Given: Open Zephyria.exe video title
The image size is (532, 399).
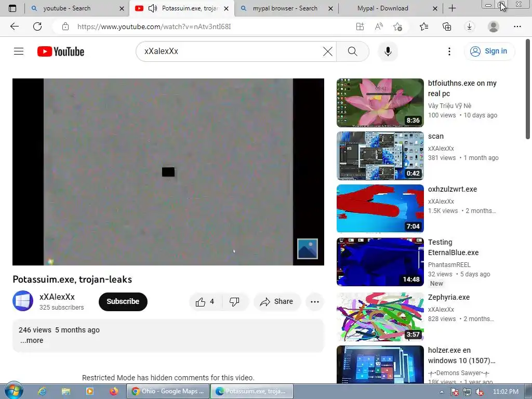Looking at the screenshot, I should click(x=449, y=297).
